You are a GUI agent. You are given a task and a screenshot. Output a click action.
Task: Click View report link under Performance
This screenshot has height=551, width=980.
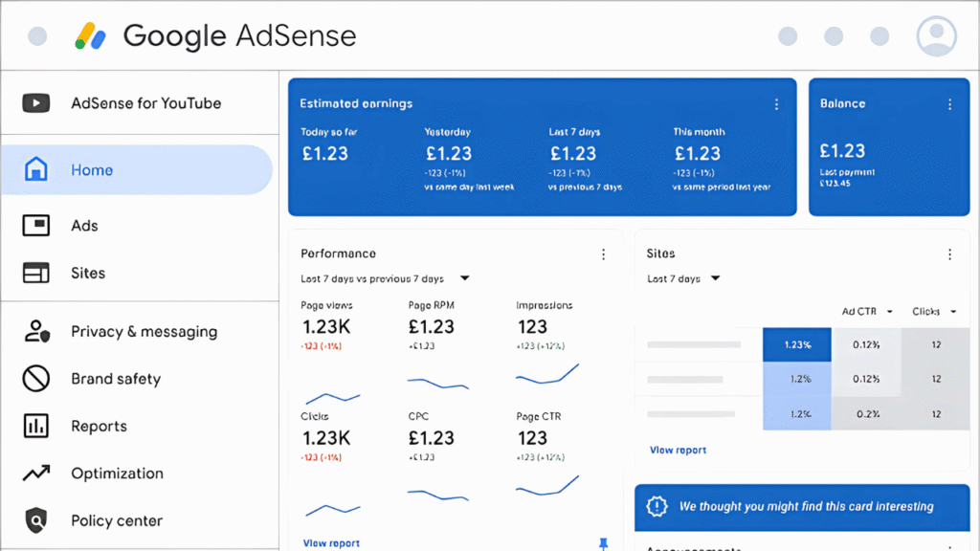point(331,543)
